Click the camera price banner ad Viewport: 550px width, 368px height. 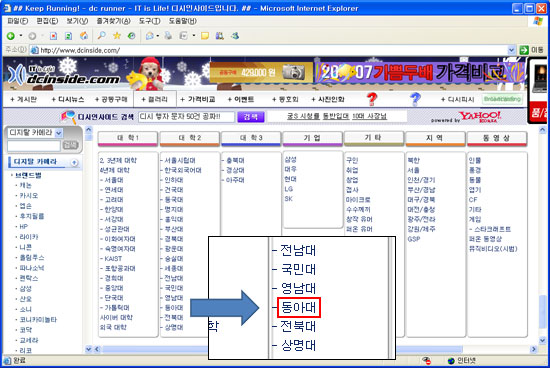[261, 73]
